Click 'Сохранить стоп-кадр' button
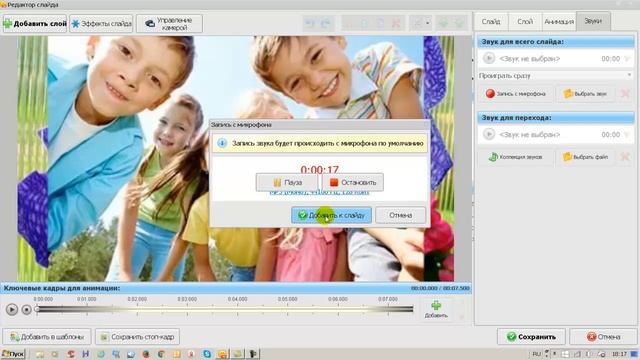 coord(138,337)
